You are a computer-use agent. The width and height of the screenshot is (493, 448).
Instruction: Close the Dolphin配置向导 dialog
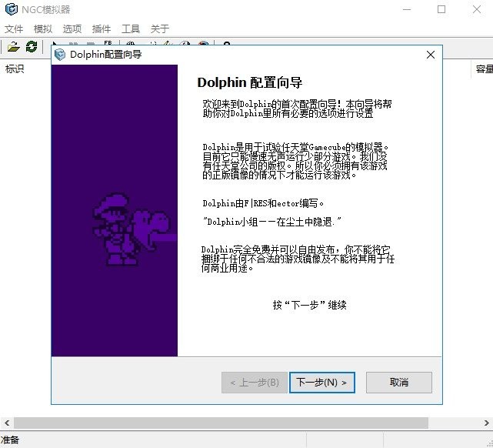[431, 55]
